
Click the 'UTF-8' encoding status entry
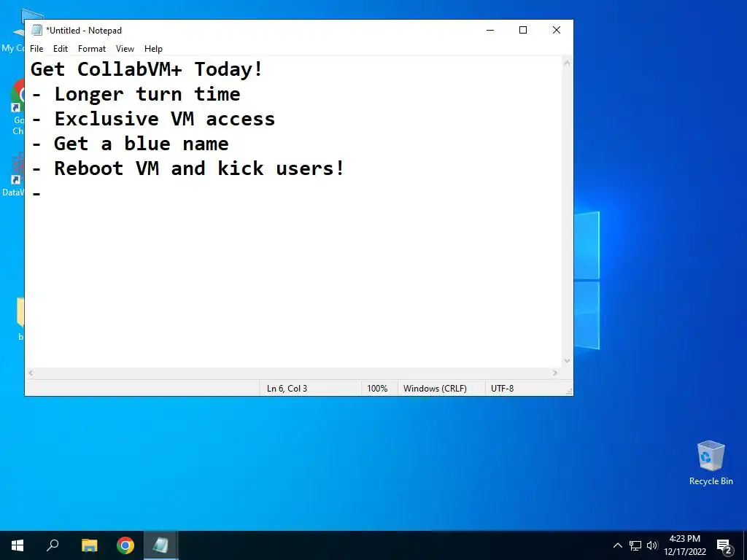coord(502,389)
